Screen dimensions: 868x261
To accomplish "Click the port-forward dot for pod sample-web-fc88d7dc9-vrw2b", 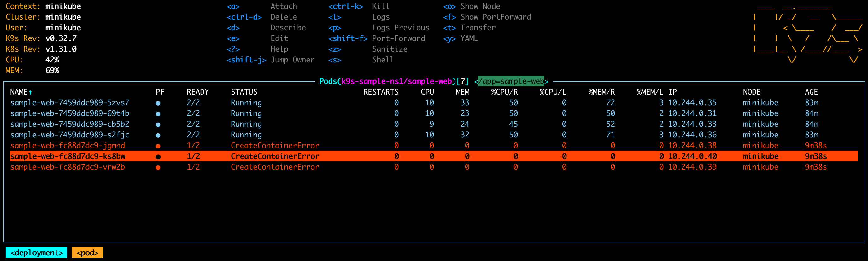I will (158, 167).
